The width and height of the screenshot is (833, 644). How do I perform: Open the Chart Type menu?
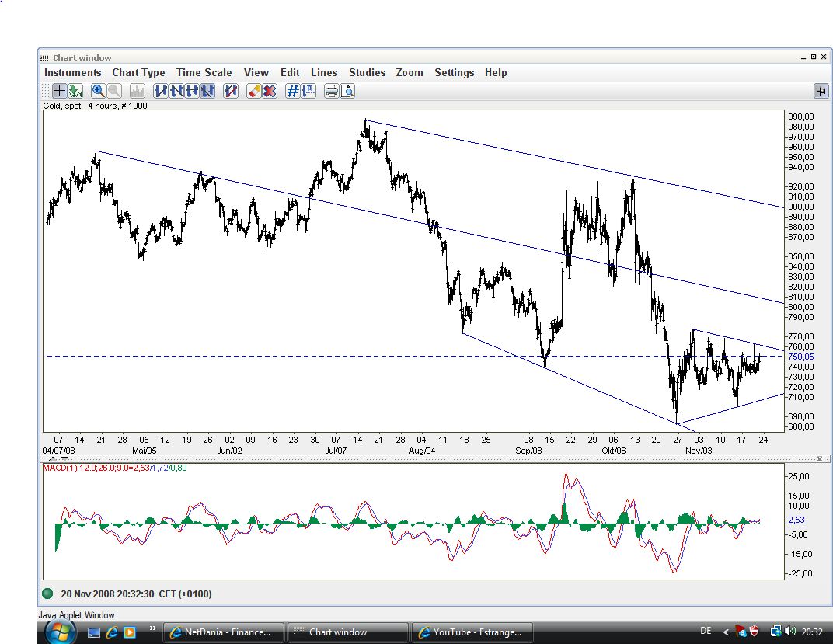[138, 73]
